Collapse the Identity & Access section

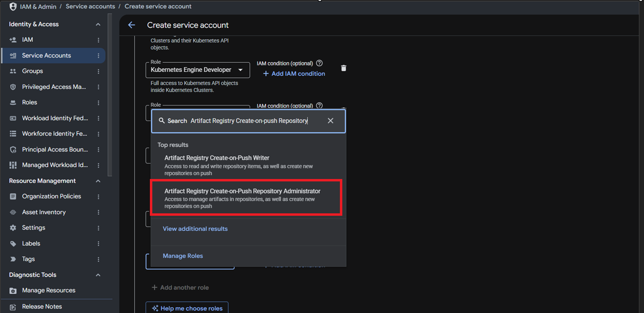98,25
